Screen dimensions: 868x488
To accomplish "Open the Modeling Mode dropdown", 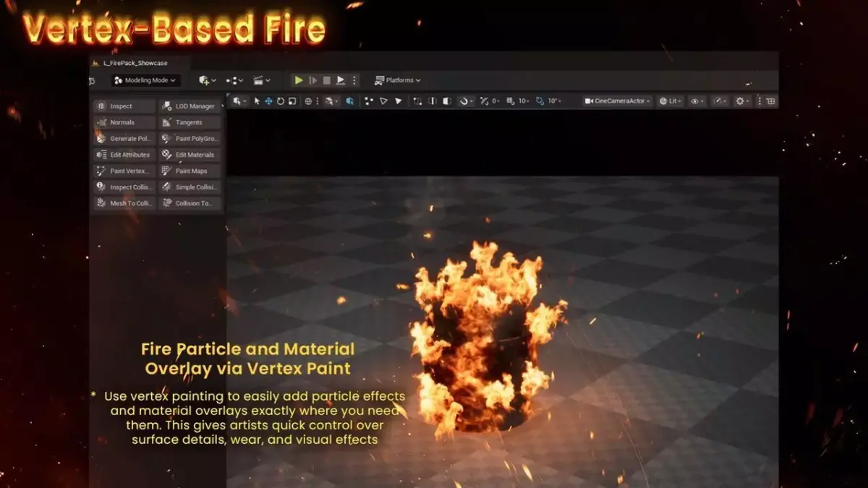I will click(x=147, y=80).
